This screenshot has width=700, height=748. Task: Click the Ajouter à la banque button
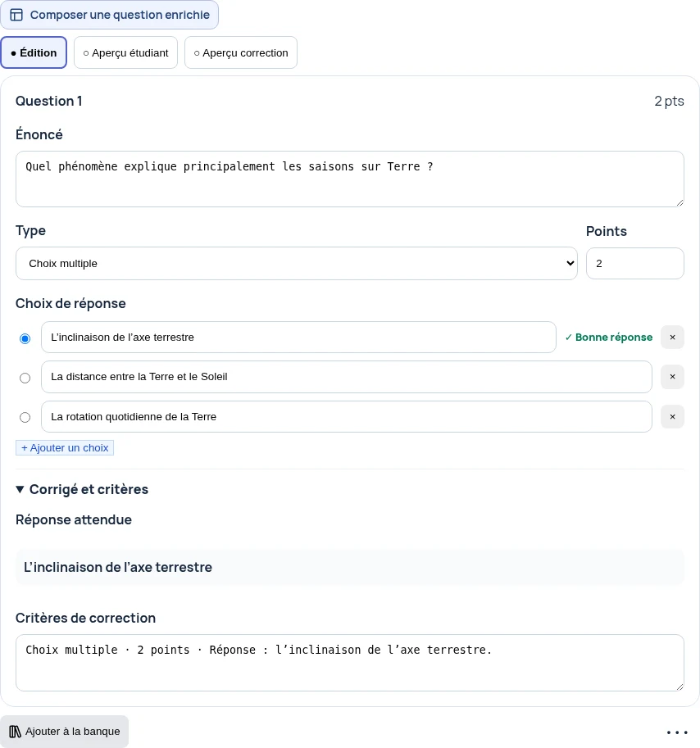65,732
